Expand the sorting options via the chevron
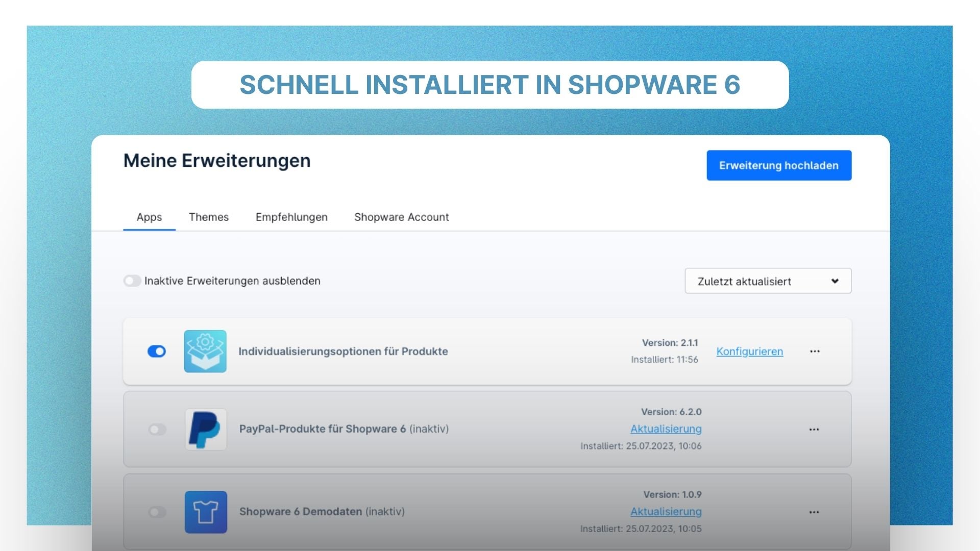This screenshot has height=551, width=980. coord(835,281)
